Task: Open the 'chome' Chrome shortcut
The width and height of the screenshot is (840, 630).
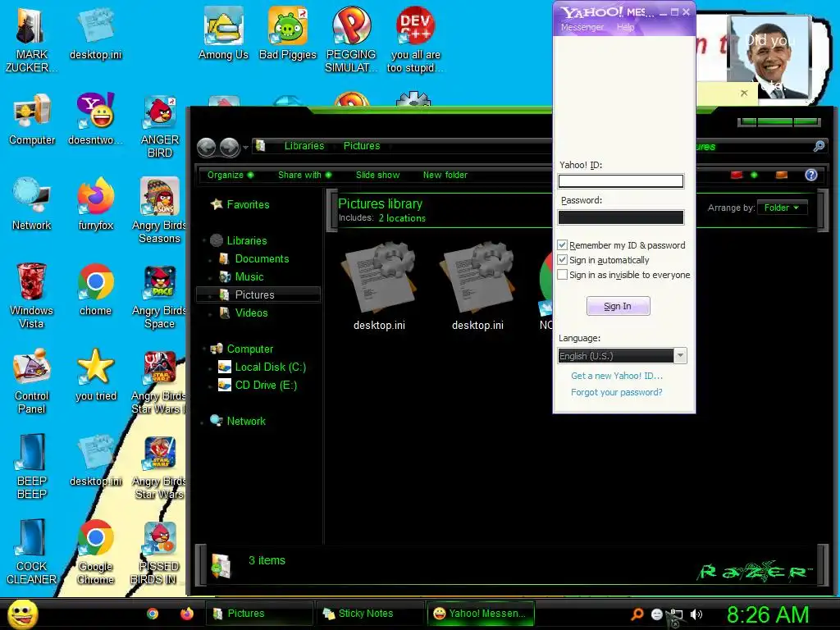Action: click(95, 290)
